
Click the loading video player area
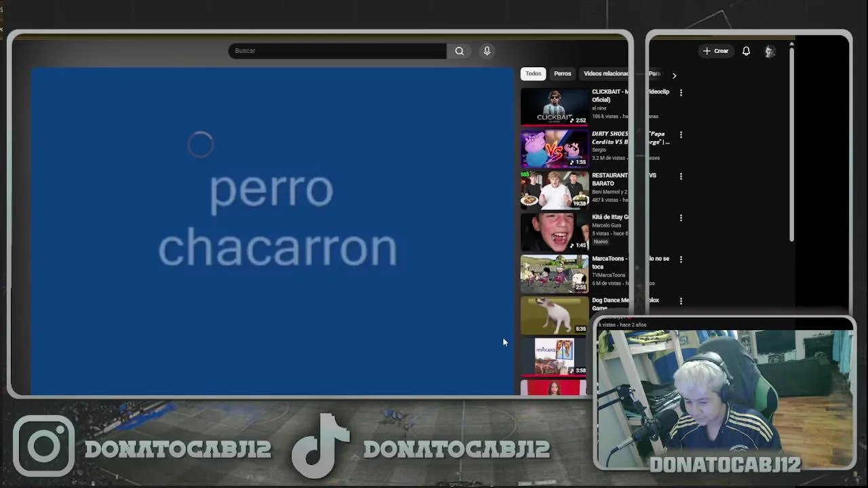click(273, 230)
